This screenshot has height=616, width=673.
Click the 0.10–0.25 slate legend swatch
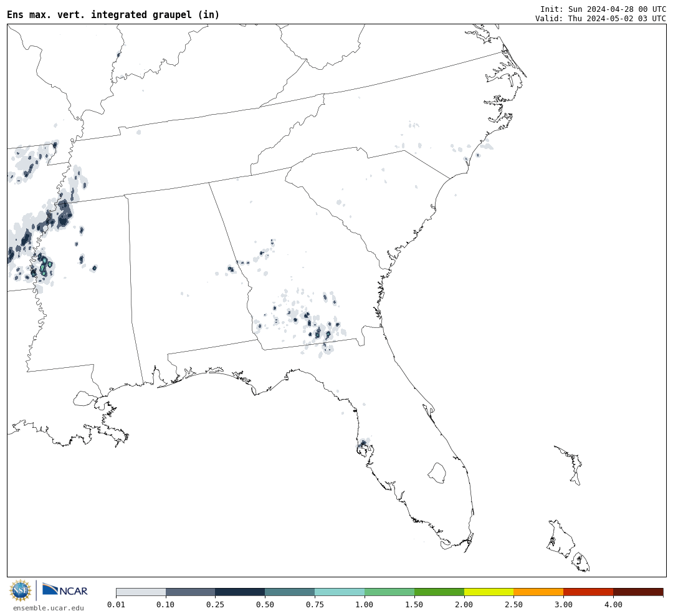[x=191, y=592]
